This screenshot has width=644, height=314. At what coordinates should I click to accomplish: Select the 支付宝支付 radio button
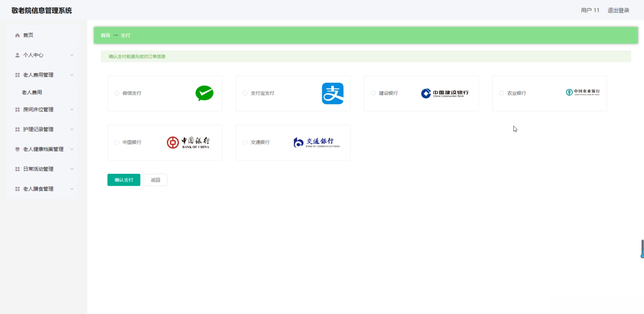pyautogui.click(x=245, y=93)
